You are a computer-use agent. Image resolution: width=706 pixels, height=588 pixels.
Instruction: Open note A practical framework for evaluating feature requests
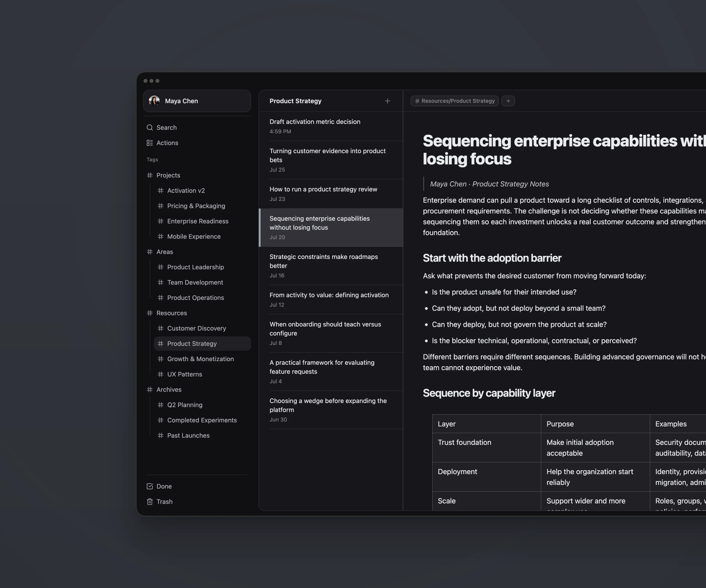331,372
